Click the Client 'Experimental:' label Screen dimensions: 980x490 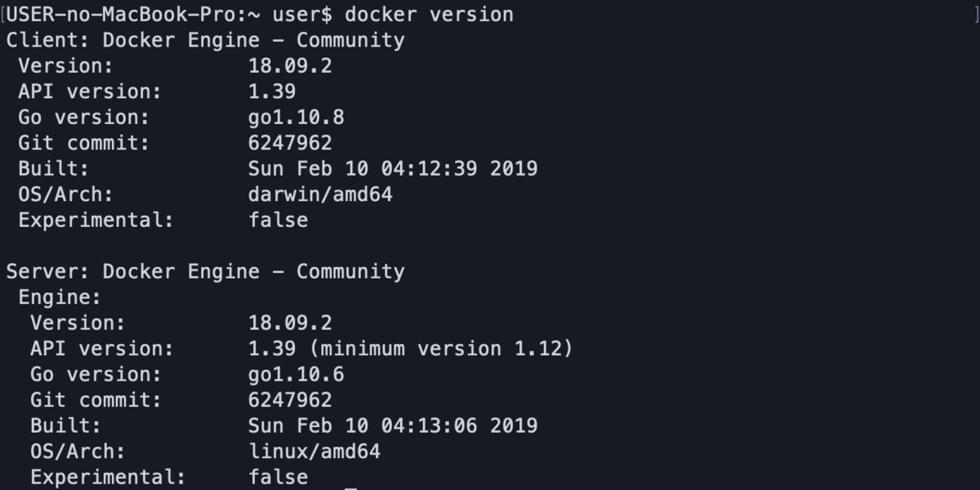96,220
